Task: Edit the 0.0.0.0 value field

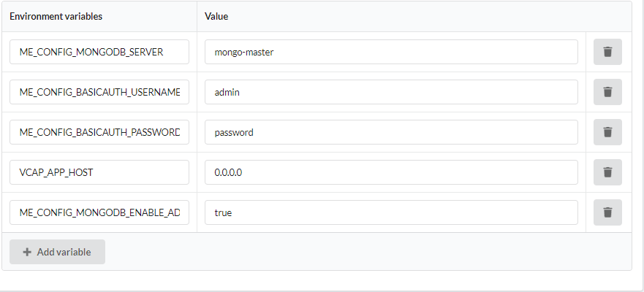Action: 391,172
